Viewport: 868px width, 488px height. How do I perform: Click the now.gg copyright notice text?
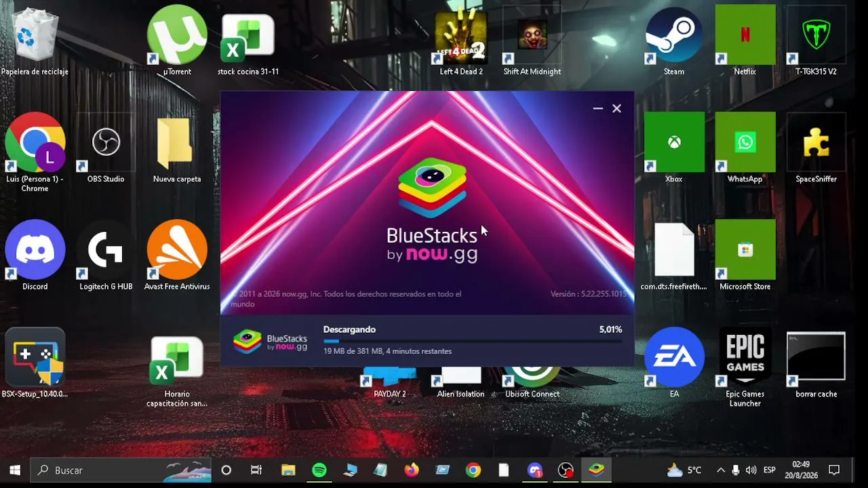346,299
